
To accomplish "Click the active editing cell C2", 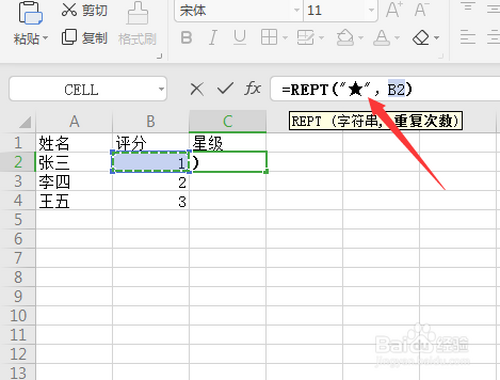I will click(x=228, y=162).
